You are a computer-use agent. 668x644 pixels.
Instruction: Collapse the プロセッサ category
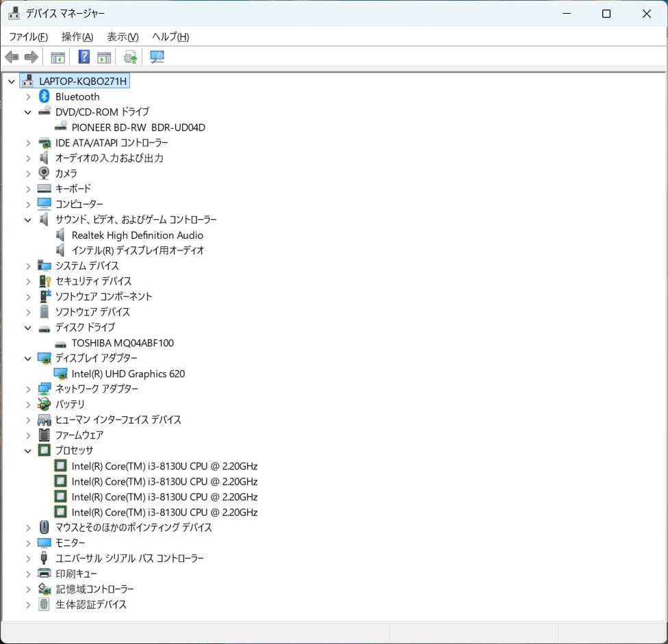[x=28, y=450]
